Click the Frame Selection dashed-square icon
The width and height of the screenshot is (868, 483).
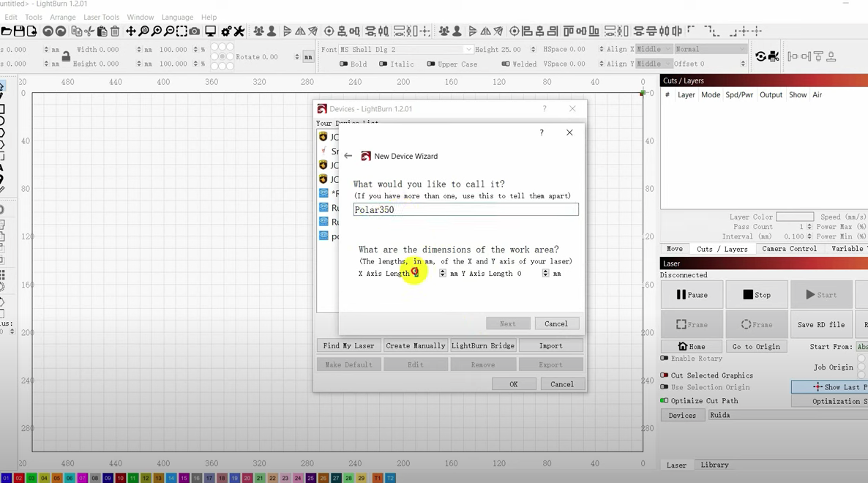point(182,31)
